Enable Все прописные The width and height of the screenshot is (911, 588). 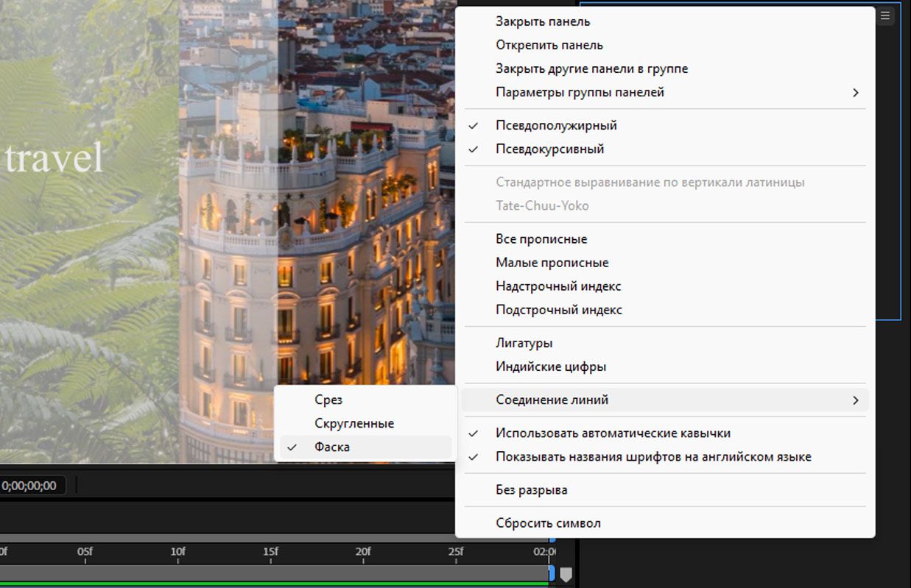[665, 239]
